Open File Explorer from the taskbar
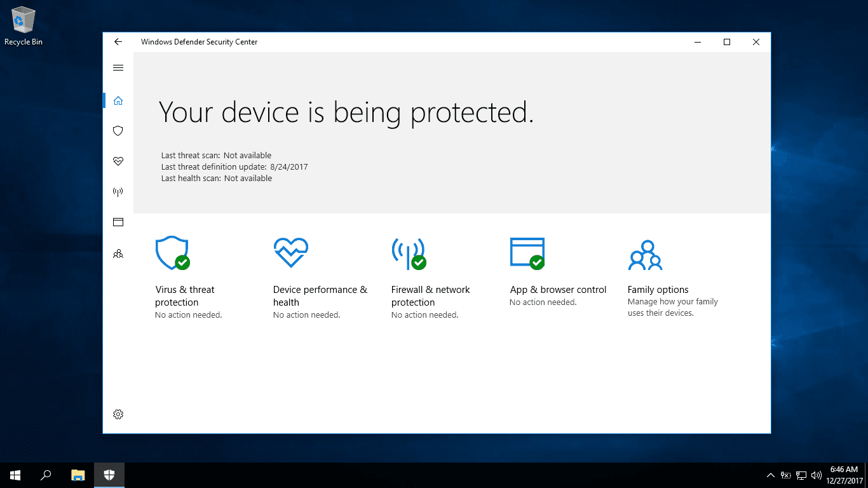 click(78, 475)
